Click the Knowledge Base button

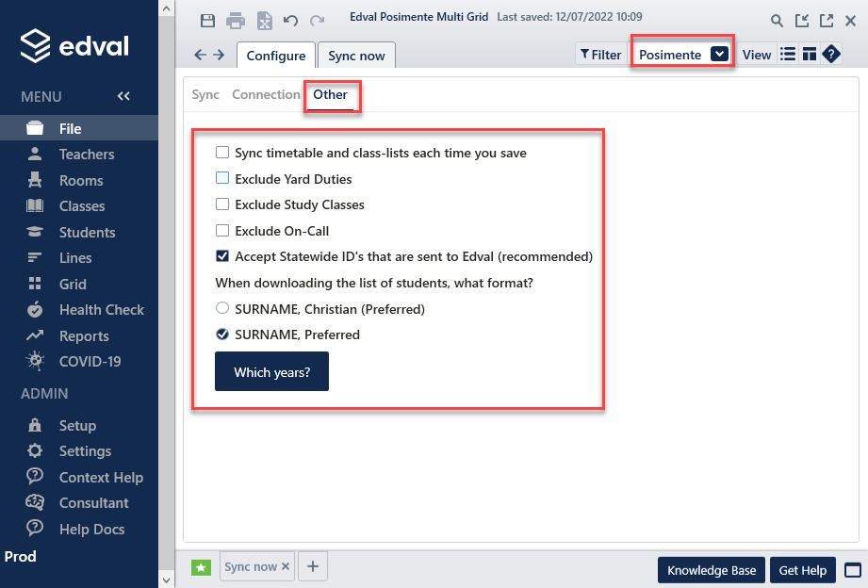[x=712, y=570]
